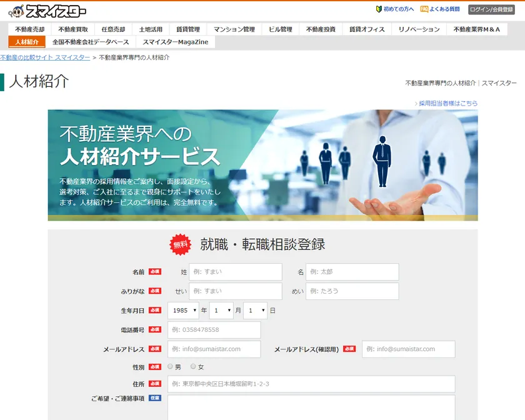Focus the メールアドレス(確認用) field
This screenshot has width=525, height=420.
click(409, 349)
